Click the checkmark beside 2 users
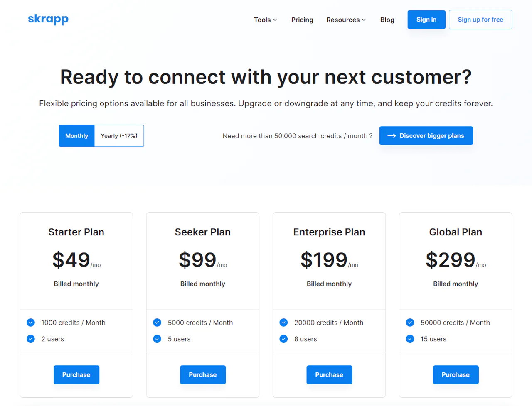Screen dimensions: 532x406 (x=30, y=339)
